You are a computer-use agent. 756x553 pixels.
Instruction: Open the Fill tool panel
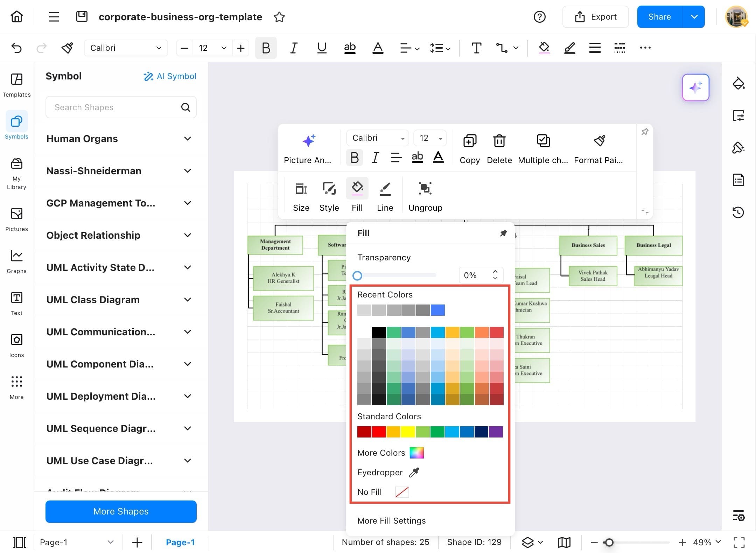pyautogui.click(x=357, y=195)
